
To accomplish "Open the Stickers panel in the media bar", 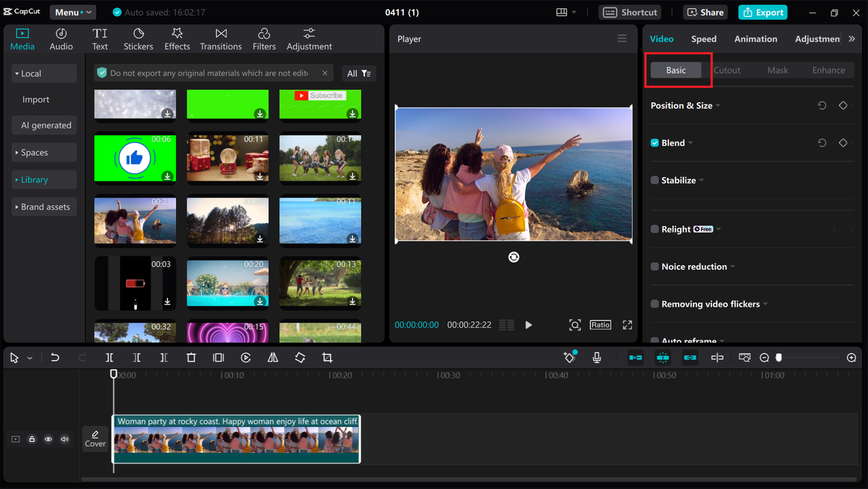I will click(x=138, y=38).
